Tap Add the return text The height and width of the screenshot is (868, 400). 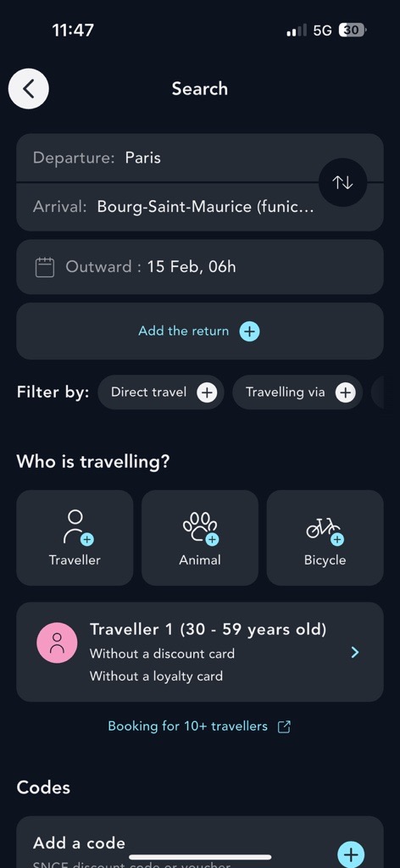[x=183, y=331]
